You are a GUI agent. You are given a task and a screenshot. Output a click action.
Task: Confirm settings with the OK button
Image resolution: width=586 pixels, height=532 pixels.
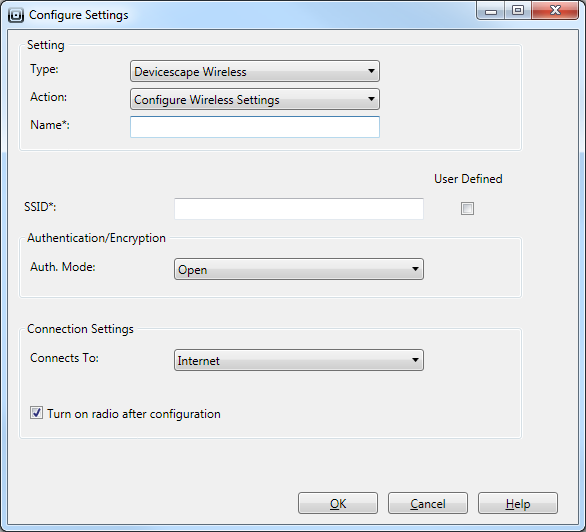pos(338,503)
